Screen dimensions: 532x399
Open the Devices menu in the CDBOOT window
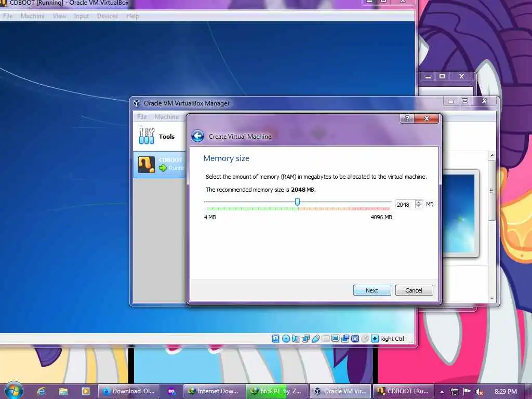108,16
